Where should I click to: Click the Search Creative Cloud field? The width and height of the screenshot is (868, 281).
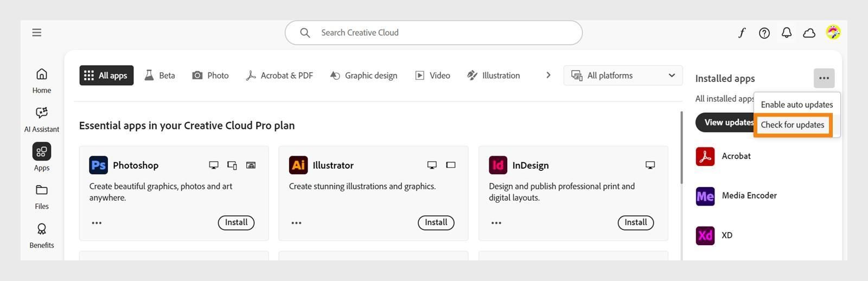tap(433, 33)
